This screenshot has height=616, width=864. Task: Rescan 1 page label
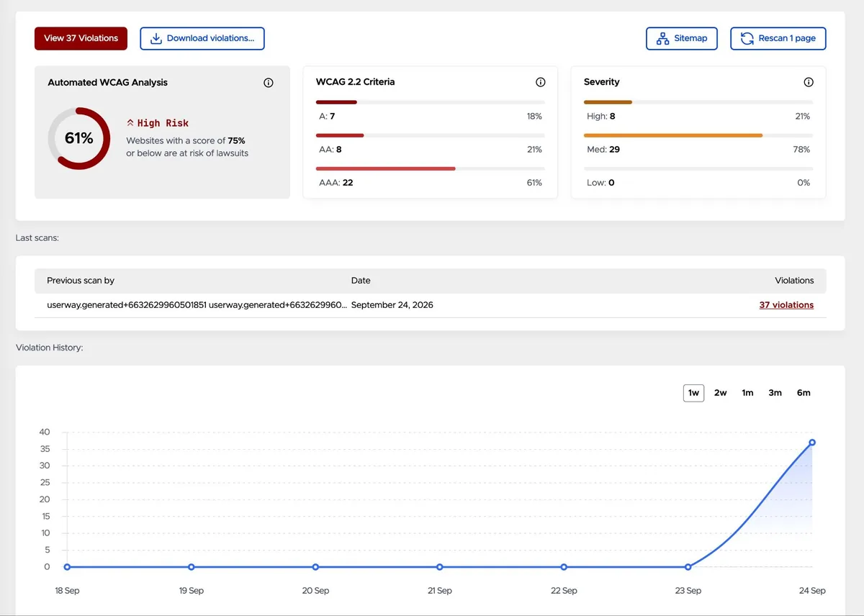click(787, 38)
